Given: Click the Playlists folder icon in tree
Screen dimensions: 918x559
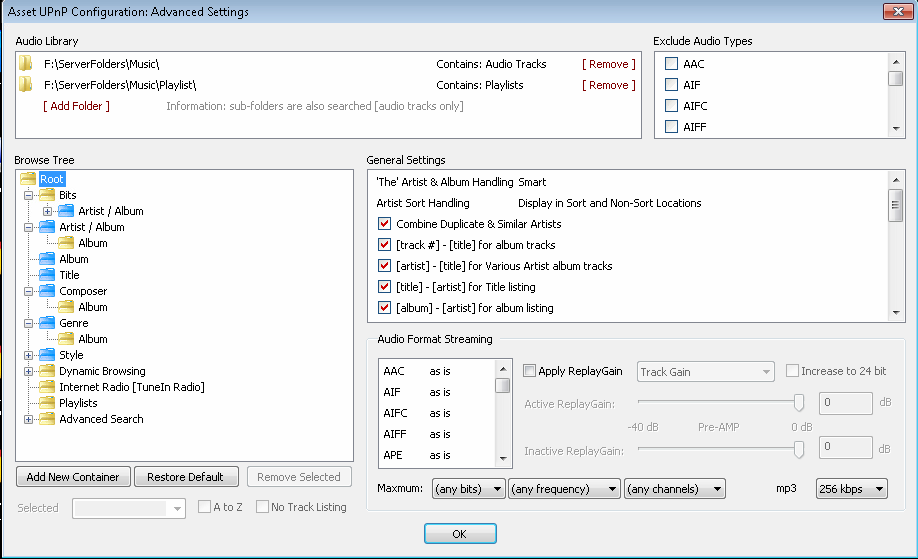Looking at the screenshot, I should pyautogui.click(x=47, y=403).
